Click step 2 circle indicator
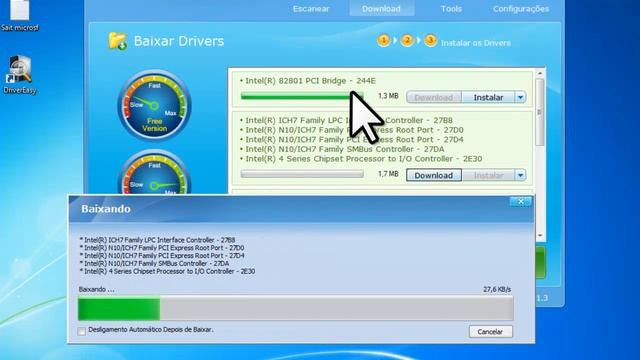Image resolution: width=640 pixels, height=360 pixels. click(x=407, y=41)
